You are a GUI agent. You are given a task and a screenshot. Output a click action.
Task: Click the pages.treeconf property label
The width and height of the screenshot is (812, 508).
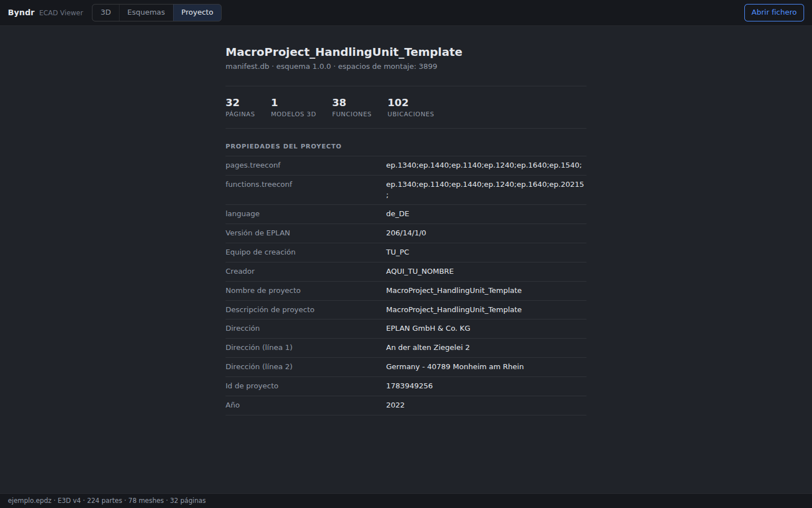pos(253,165)
